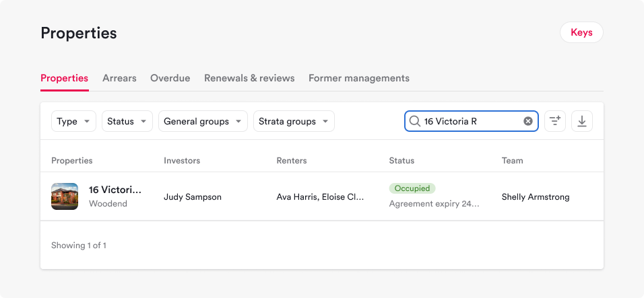This screenshot has height=298, width=644.
Task: Open the add filter icon
Action: click(554, 121)
